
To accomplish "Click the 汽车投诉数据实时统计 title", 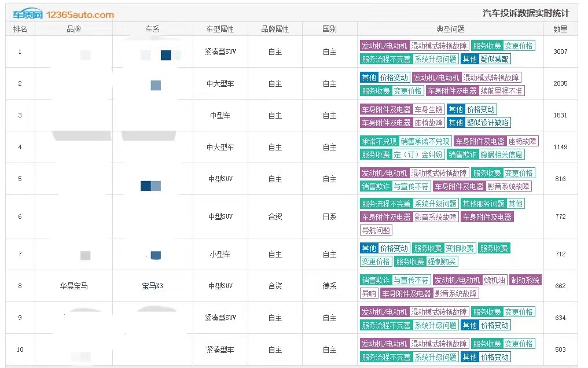I will pos(525,13).
